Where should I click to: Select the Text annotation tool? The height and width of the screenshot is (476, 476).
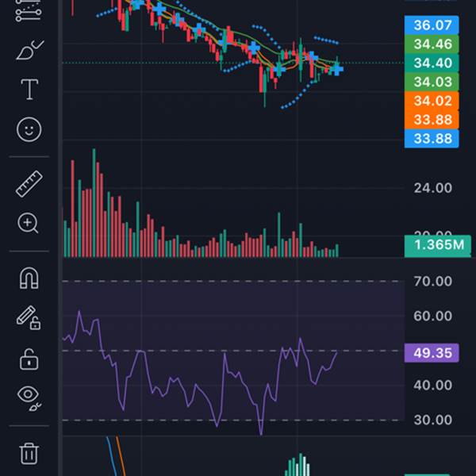29,89
